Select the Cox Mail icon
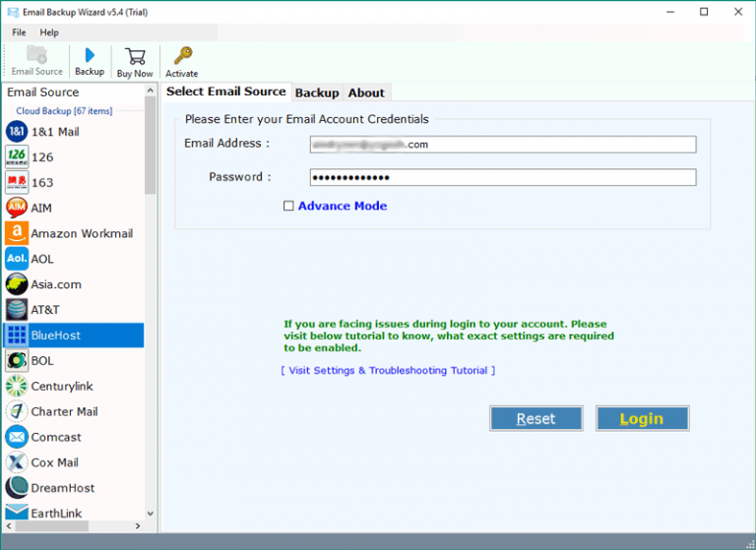Screen dimensions: 756x550 (17, 462)
